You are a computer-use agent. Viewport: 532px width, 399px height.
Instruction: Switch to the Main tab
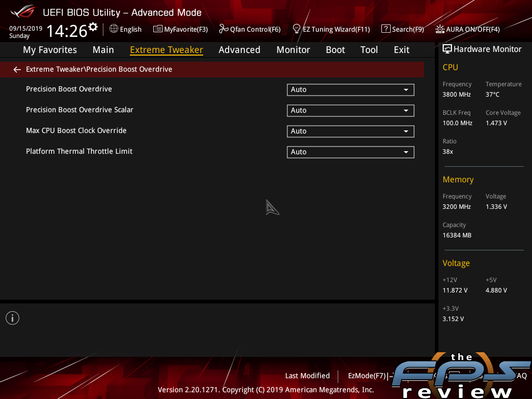(x=103, y=50)
